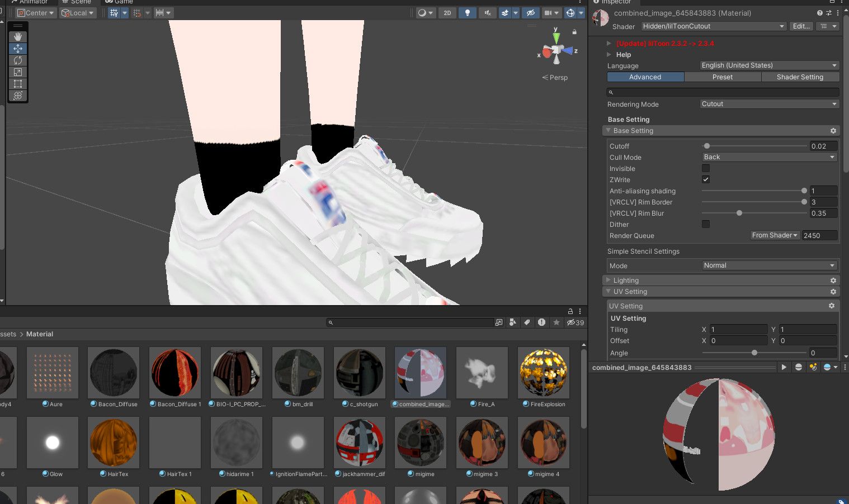Uncheck the ZWrite checkbox

tap(706, 179)
